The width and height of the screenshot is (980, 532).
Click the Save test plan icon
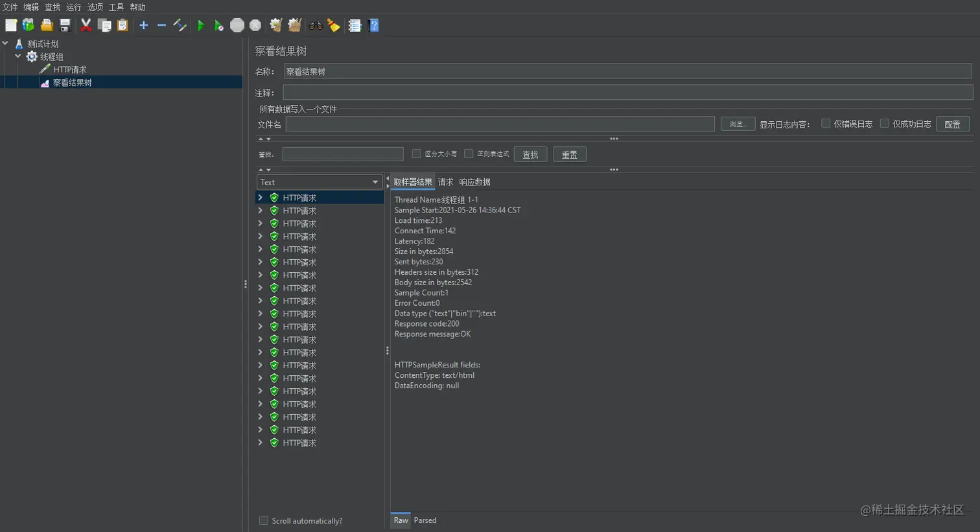click(x=65, y=25)
